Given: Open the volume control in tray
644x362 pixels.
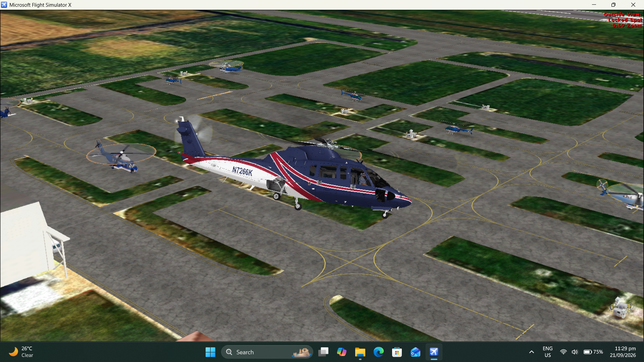Looking at the screenshot, I should tap(575, 352).
